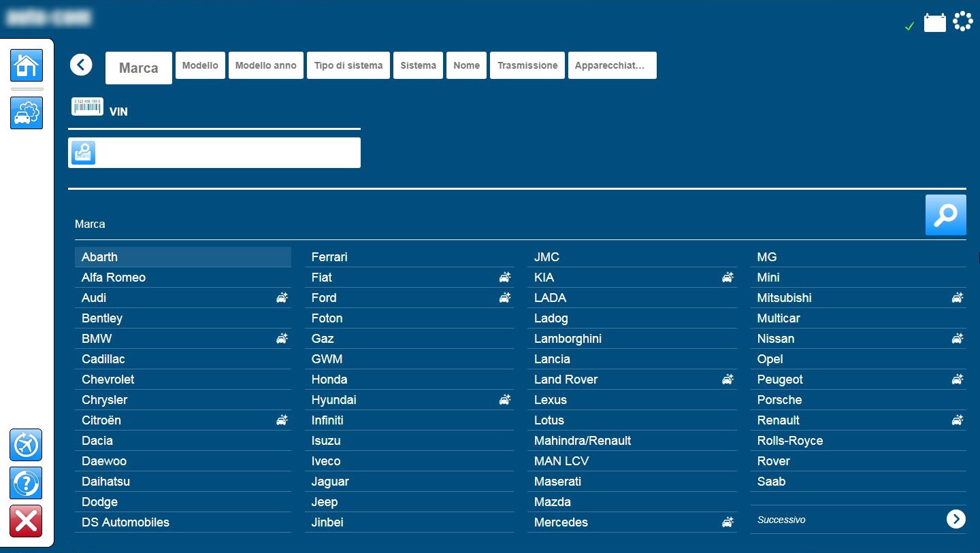Choose Maserati from the list
The height and width of the screenshot is (553, 980).
coord(632,482)
